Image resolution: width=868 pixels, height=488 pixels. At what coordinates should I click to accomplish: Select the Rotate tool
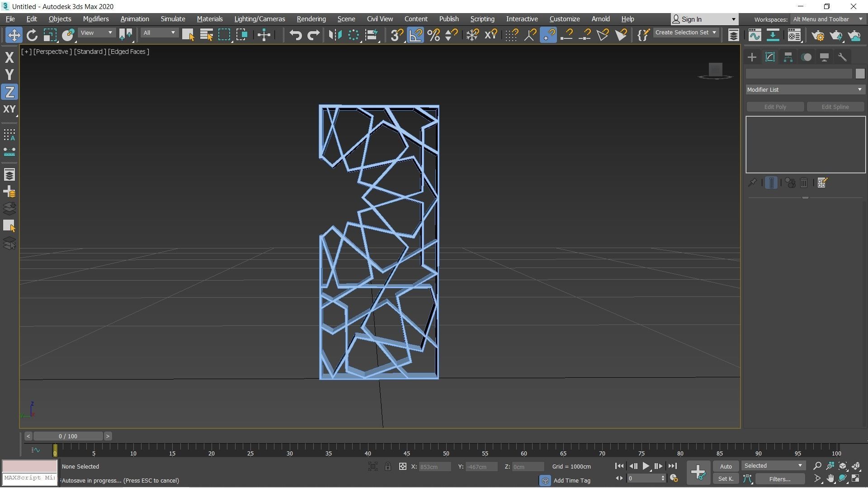click(x=32, y=35)
